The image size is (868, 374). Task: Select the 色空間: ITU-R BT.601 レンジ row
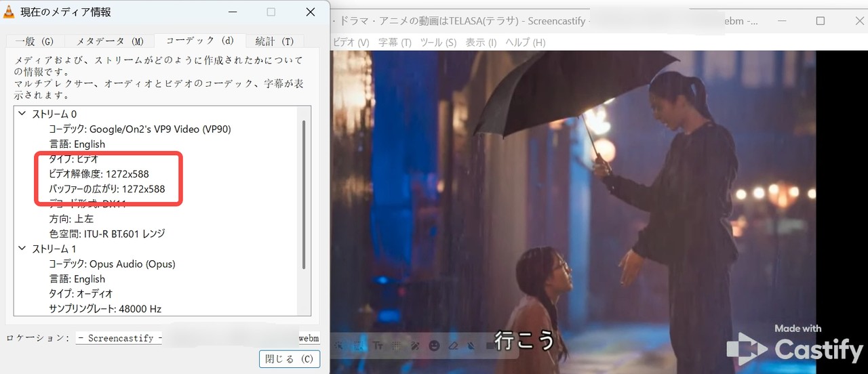[106, 234]
